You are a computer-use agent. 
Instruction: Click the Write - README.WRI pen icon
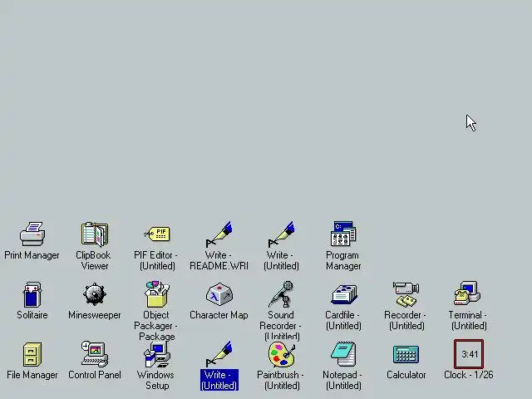[219, 234]
